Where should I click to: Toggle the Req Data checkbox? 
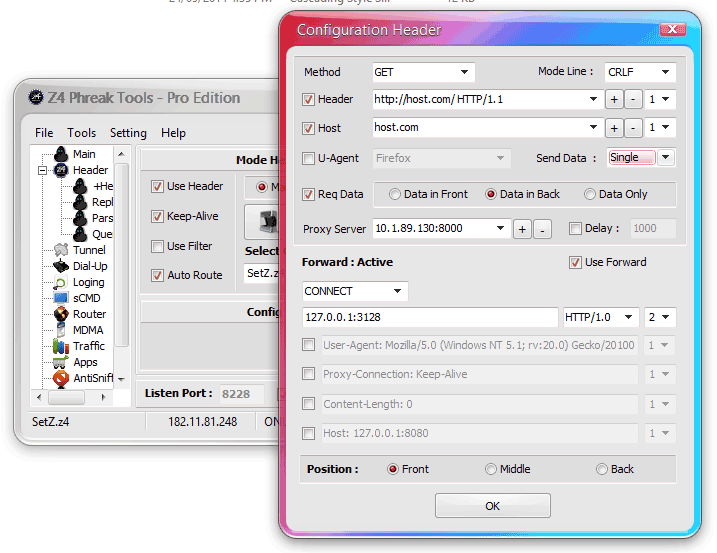click(x=308, y=194)
